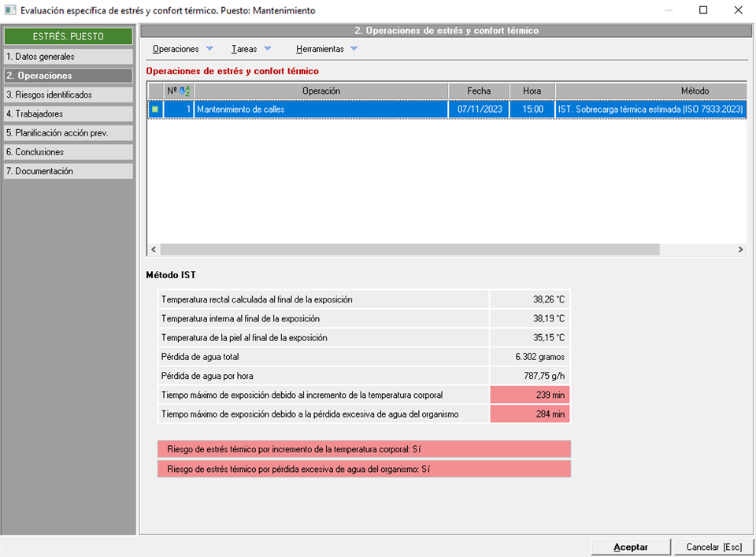This screenshot has height=557, width=756.
Task: Click the Cancelar [Esc] button
Action: pos(713,547)
